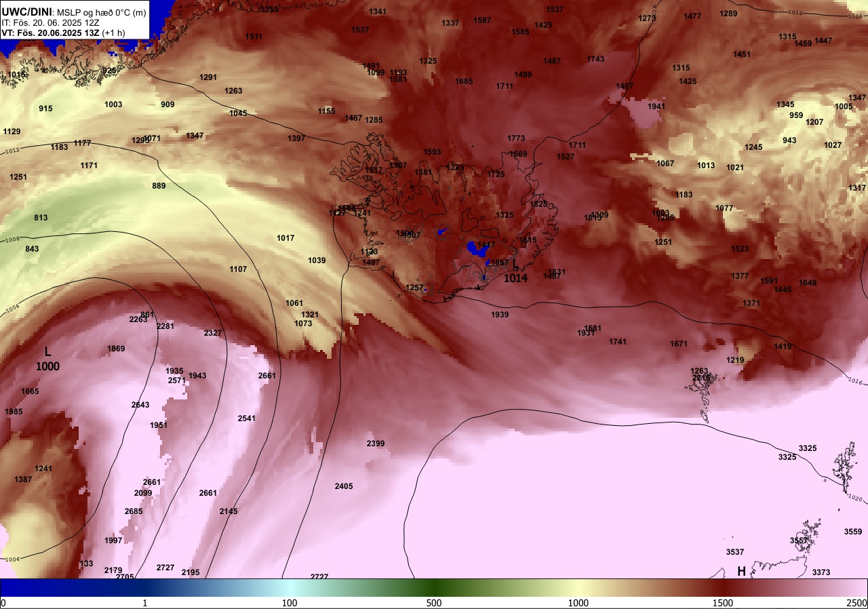Click the 1671 height value

pos(679,344)
